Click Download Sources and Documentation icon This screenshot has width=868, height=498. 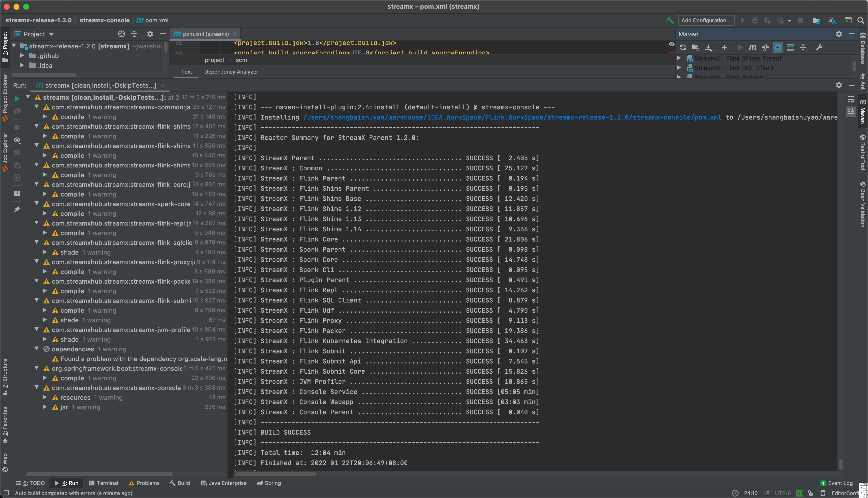pos(708,47)
